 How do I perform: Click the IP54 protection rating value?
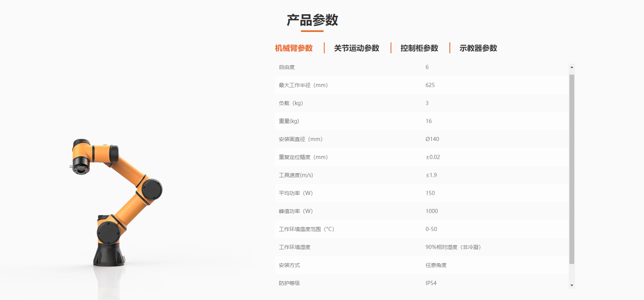coord(431,283)
